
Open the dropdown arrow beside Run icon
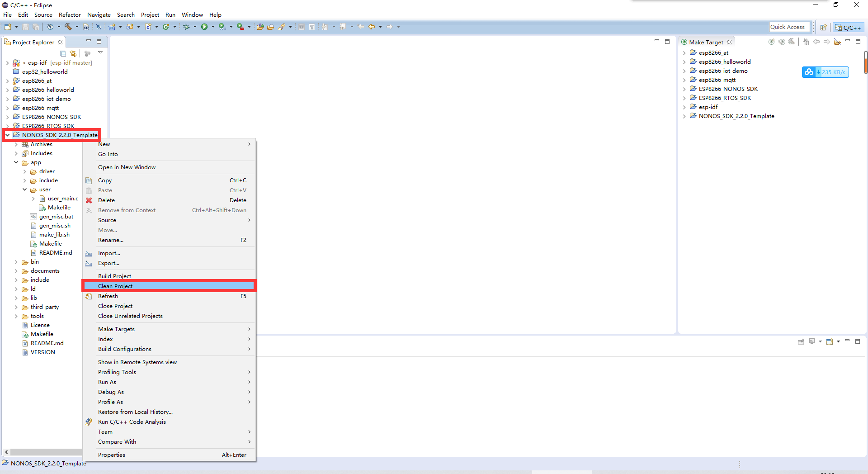(213, 27)
